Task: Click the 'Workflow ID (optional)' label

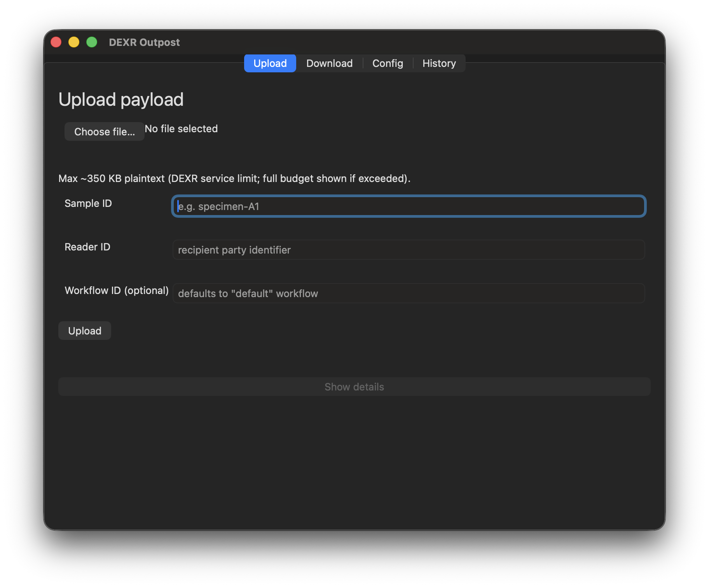Action: 117,290
